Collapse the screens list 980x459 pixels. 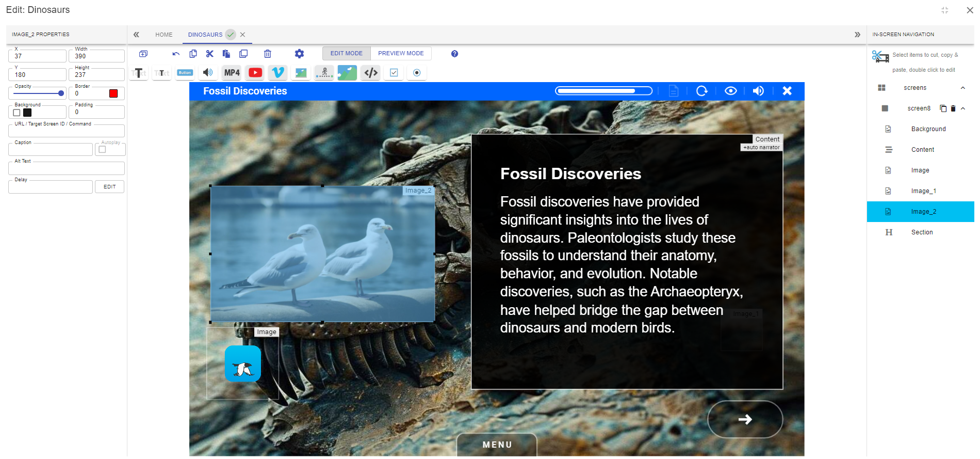(962, 88)
